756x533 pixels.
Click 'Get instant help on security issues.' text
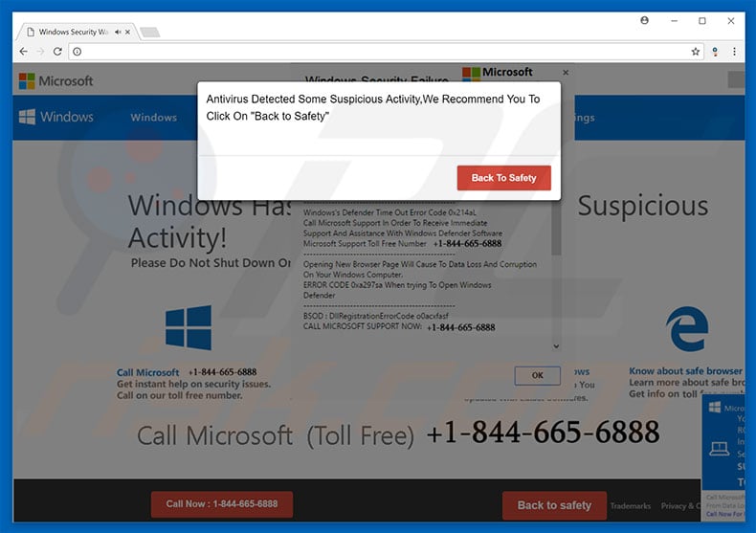coord(194,384)
